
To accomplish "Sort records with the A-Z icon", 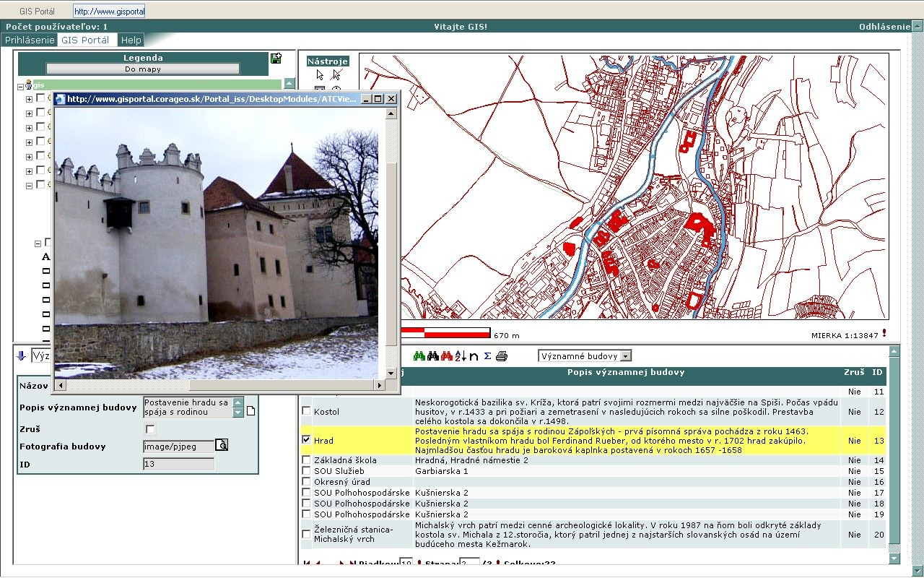I will pos(461,356).
